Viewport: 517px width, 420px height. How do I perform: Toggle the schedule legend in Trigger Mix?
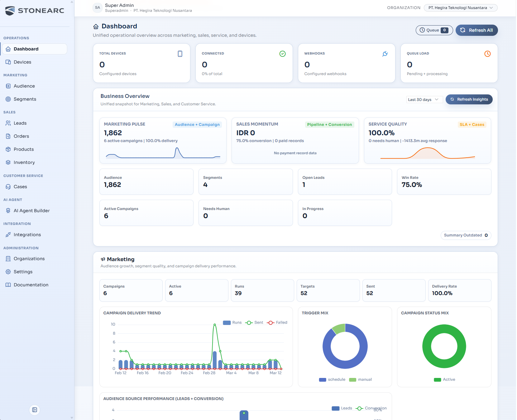pos(332,379)
